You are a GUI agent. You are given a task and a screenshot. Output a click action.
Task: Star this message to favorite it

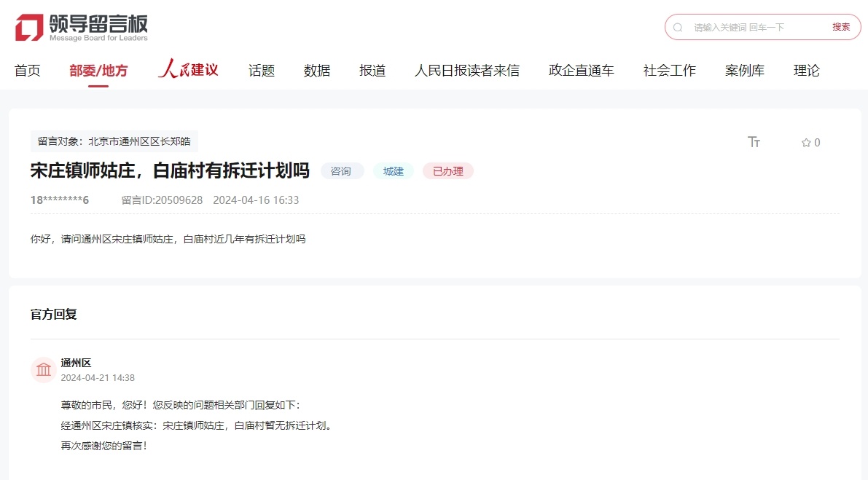[806, 143]
